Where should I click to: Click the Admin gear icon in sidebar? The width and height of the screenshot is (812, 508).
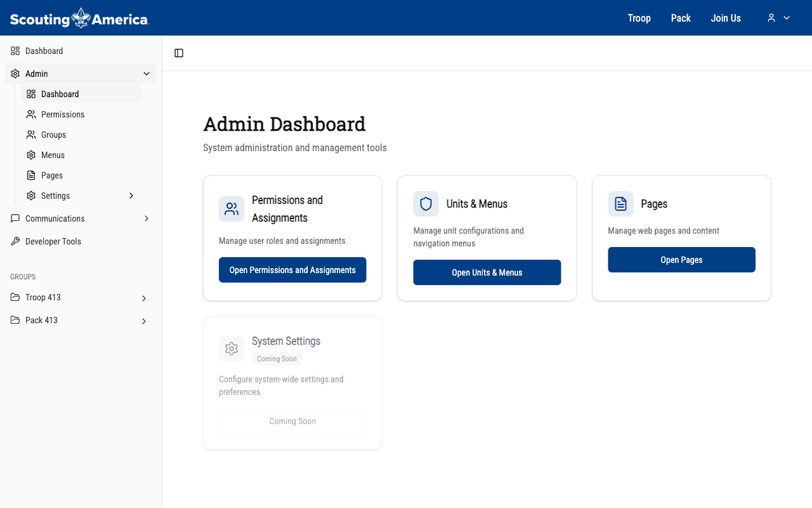pyautogui.click(x=15, y=74)
